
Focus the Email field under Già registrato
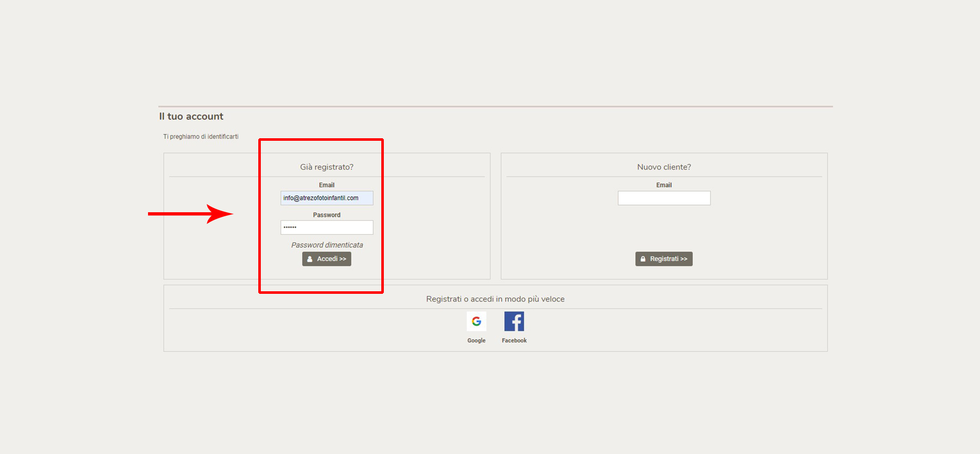click(x=327, y=198)
